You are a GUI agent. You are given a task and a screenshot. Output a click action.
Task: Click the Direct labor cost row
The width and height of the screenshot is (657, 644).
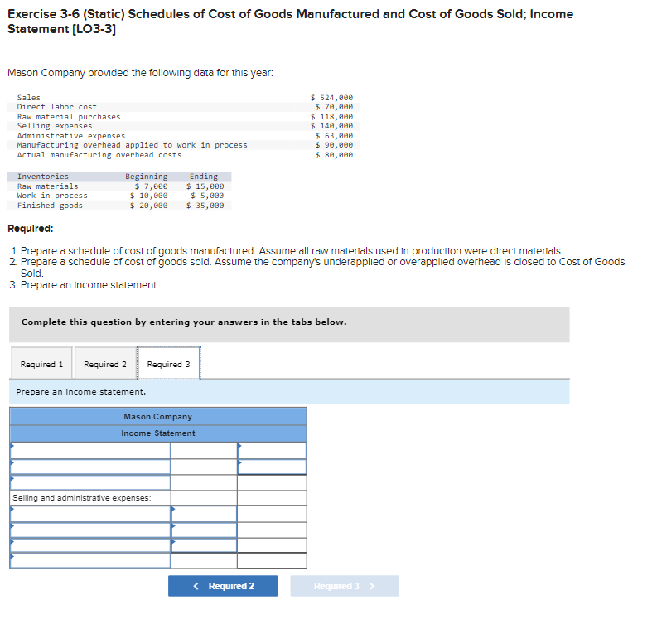pyautogui.click(x=184, y=107)
